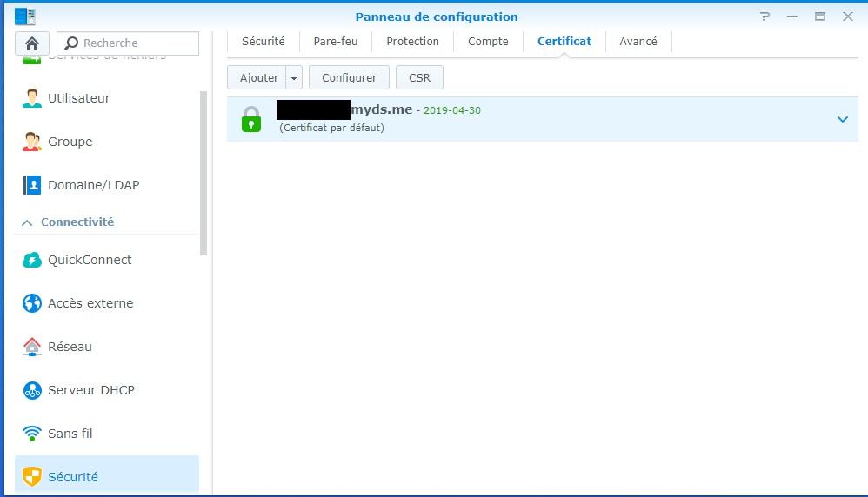Open Utilisateur settings in sidebar

coord(107,98)
